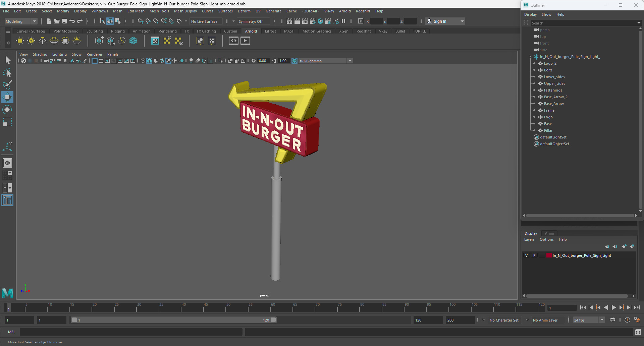The image size is (644, 346).
Task: Click the Arnold light portal icon
Action: pyautogui.click(x=65, y=41)
